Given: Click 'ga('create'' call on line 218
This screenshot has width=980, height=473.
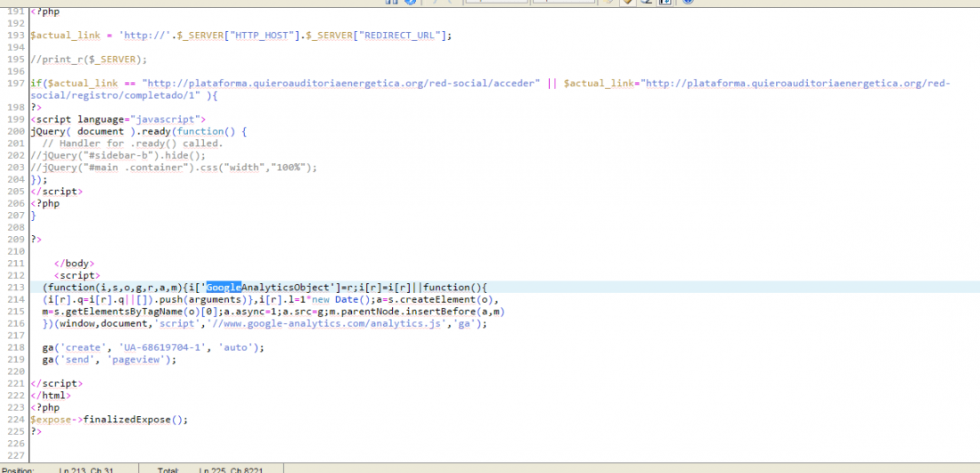Looking at the screenshot, I should 78,347.
